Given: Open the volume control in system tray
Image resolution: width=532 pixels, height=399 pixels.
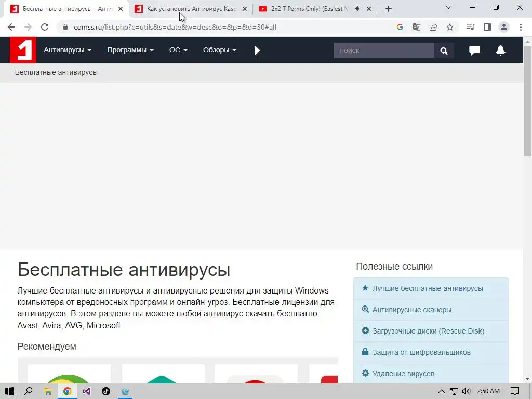Looking at the screenshot, I should (466, 391).
